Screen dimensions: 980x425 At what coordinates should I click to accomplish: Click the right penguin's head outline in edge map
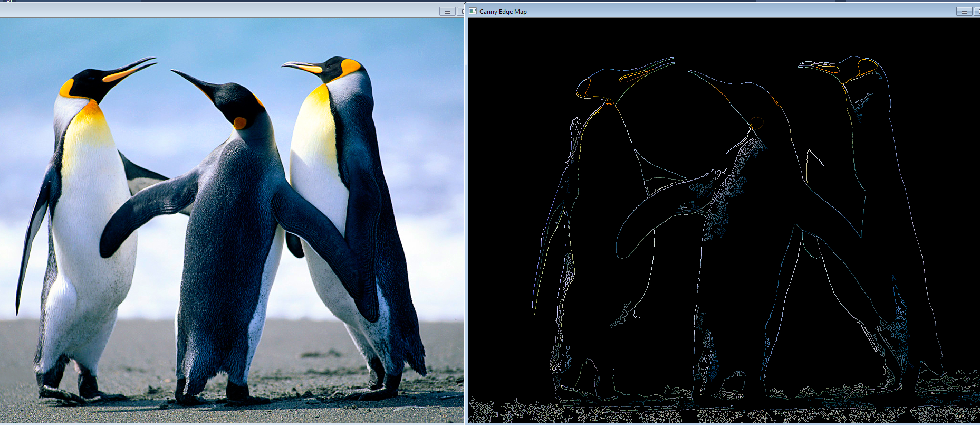(865, 66)
